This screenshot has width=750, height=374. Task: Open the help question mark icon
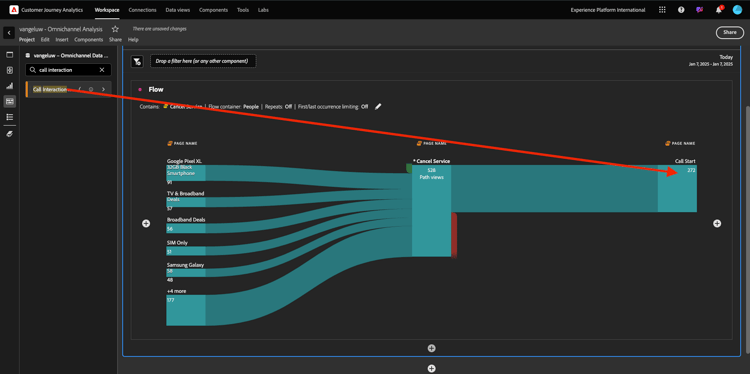pyautogui.click(x=681, y=10)
